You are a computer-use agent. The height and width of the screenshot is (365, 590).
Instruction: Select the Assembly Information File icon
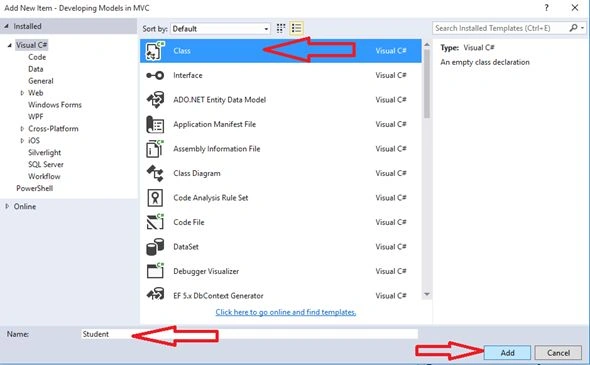[155, 149]
